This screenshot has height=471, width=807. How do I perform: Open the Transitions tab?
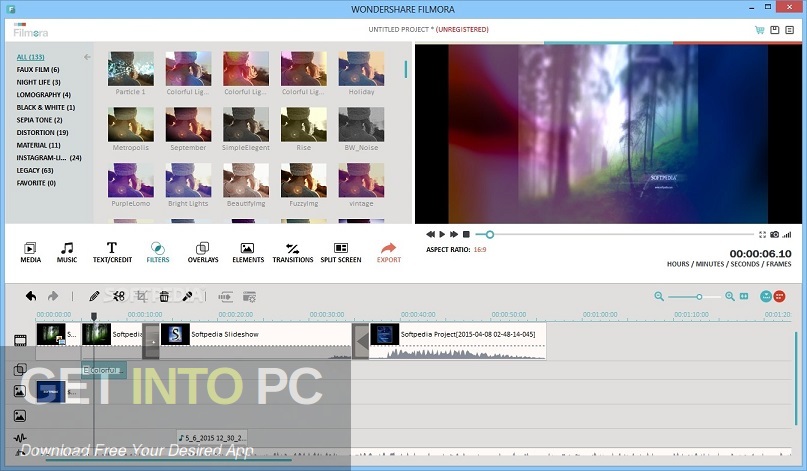point(292,252)
